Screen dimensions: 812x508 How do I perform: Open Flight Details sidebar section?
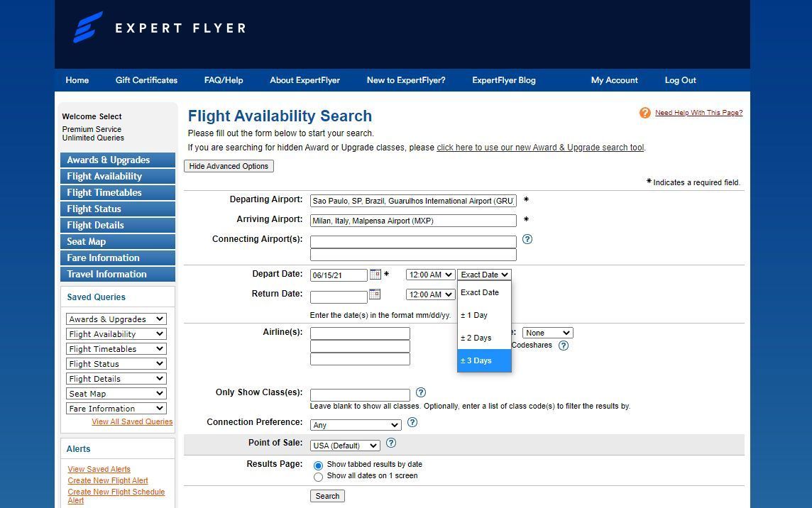[x=118, y=225]
